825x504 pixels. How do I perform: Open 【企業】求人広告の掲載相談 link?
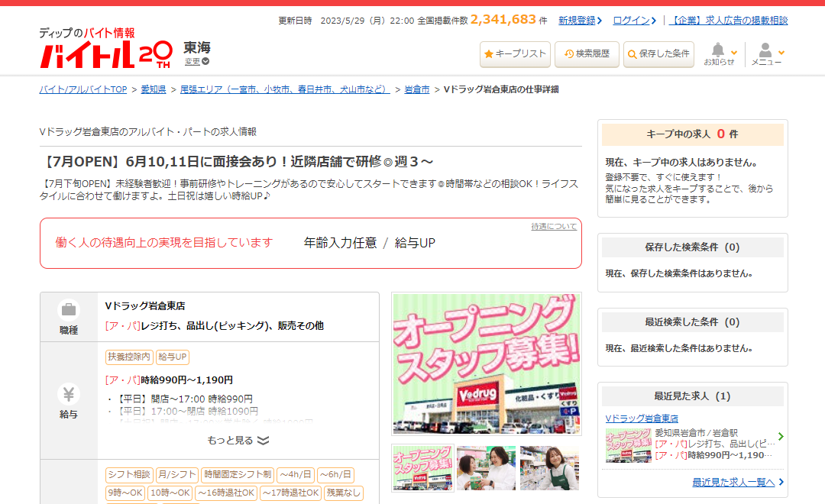pyautogui.click(x=728, y=21)
